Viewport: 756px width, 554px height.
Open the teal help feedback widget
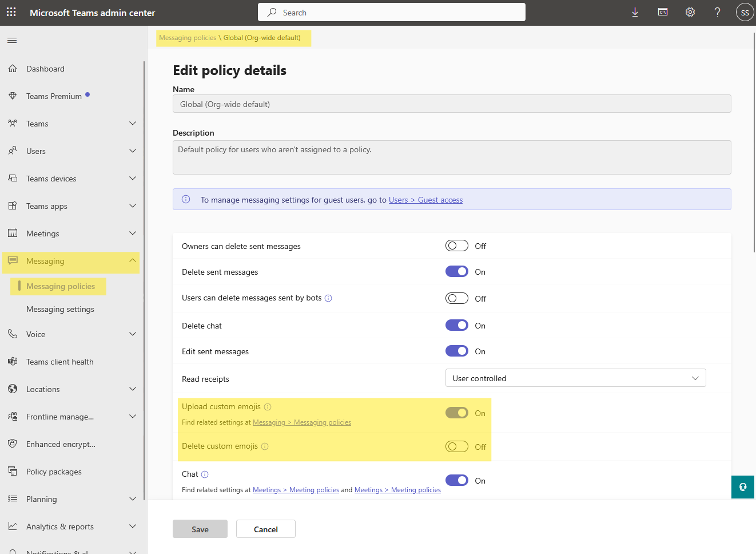pos(742,487)
